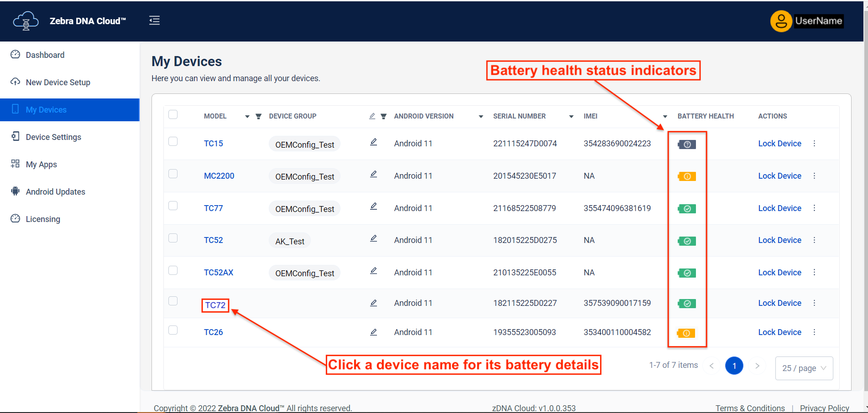The image size is (868, 413).
Task: Click Lock Device for the TC77 row
Action: [779, 208]
